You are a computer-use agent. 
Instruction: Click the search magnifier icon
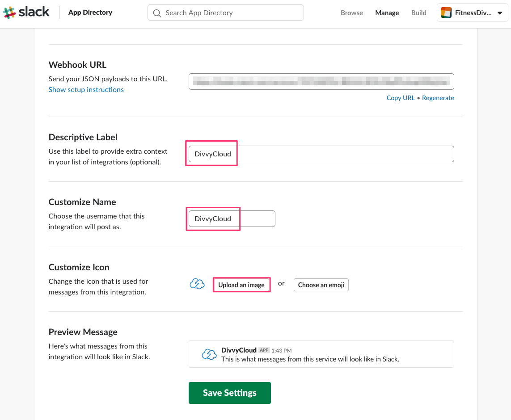157,13
